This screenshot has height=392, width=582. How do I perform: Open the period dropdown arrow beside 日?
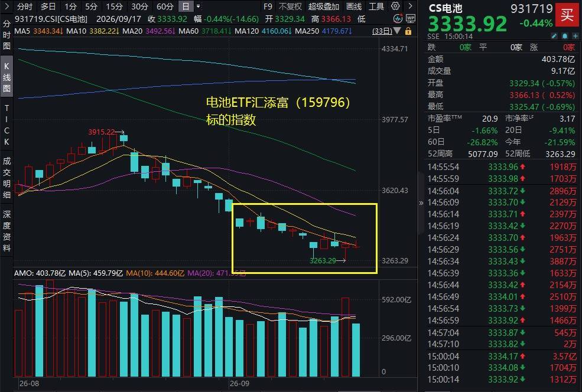coord(198,6)
